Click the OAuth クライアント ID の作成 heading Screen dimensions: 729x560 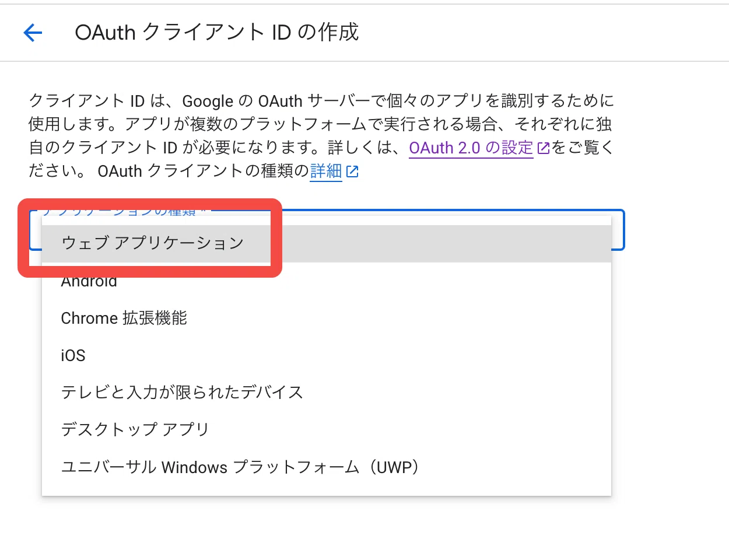tap(217, 33)
